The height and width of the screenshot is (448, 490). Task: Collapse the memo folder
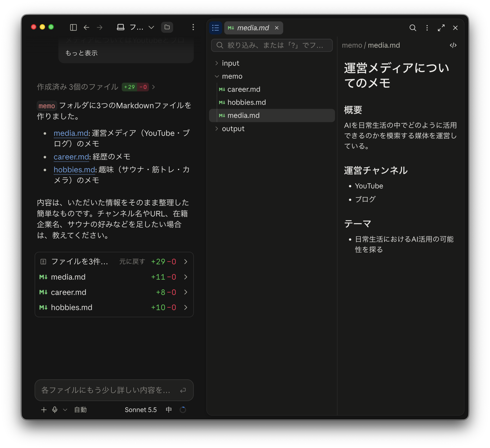(x=272, y=76)
